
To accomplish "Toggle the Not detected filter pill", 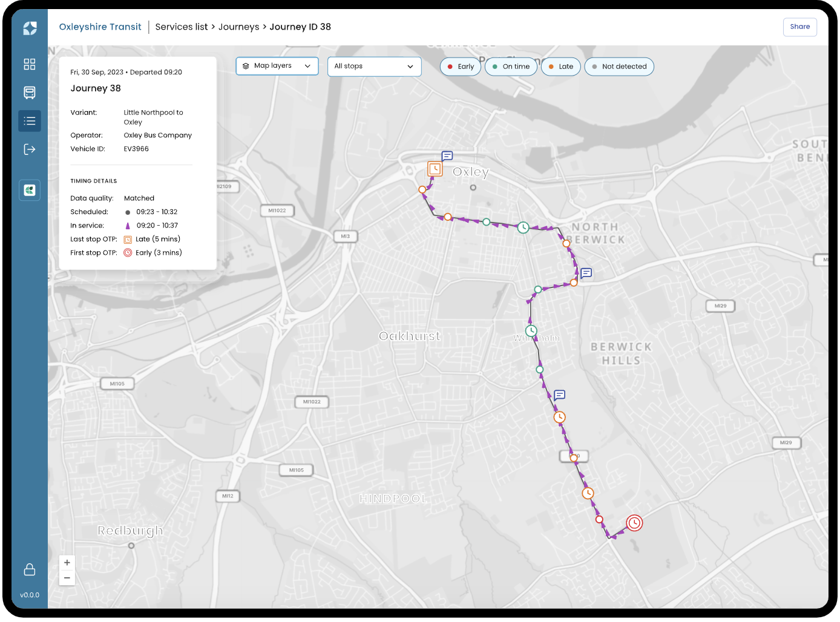I will coord(619,67).
